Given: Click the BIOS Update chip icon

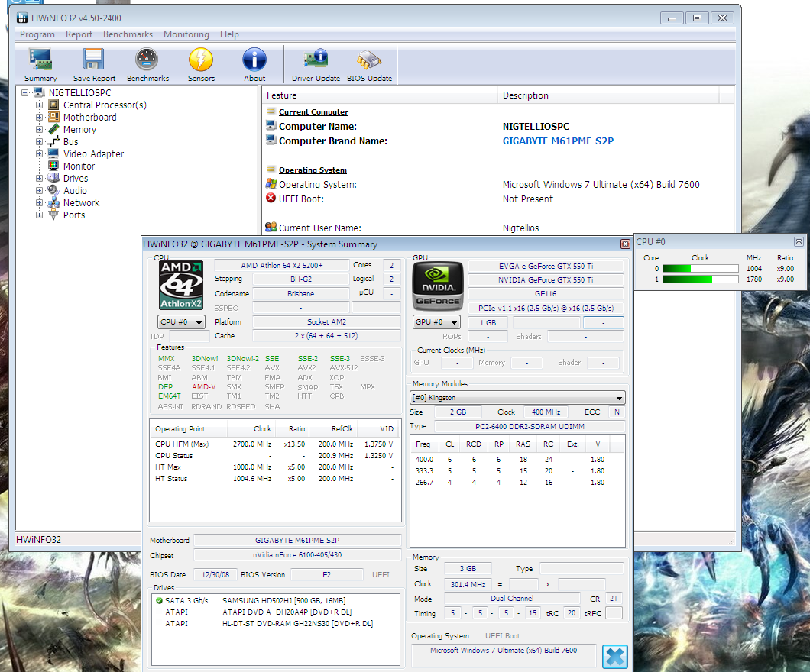Looking at the screenshot, I should coord(369,60).
